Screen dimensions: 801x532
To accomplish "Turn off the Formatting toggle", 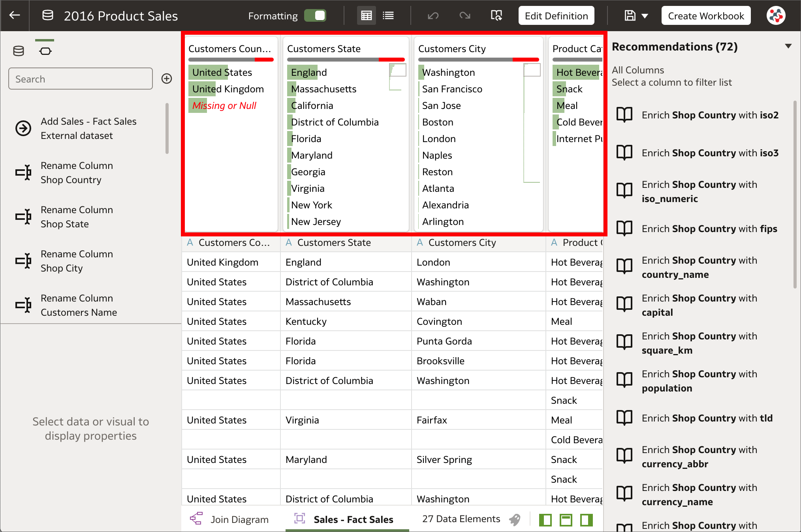I will click(x=315, y=15).
